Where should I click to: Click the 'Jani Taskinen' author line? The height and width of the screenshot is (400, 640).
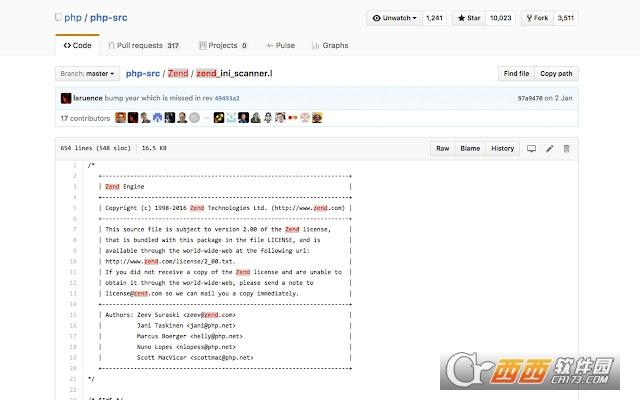(x=186, y=325)
